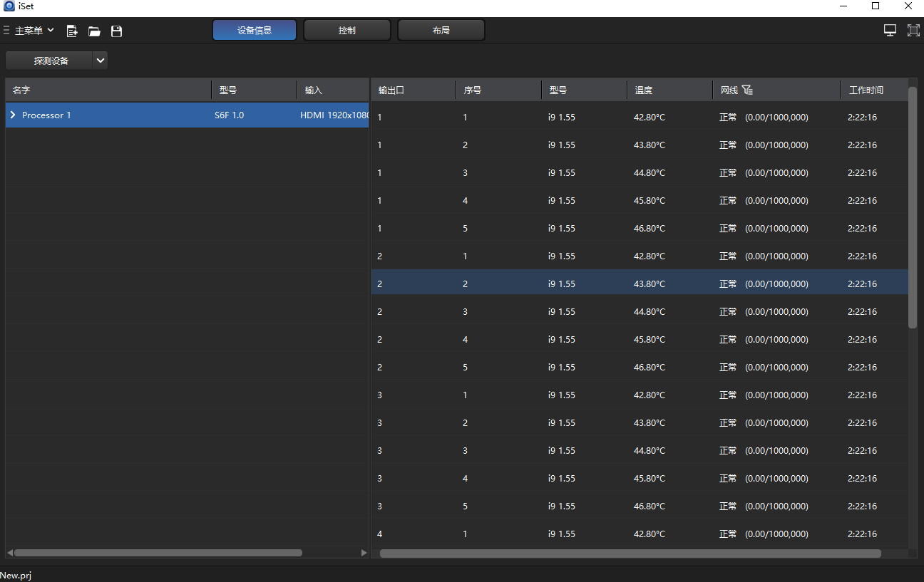Click the 型号 header in left device panel

pos(254,90)
